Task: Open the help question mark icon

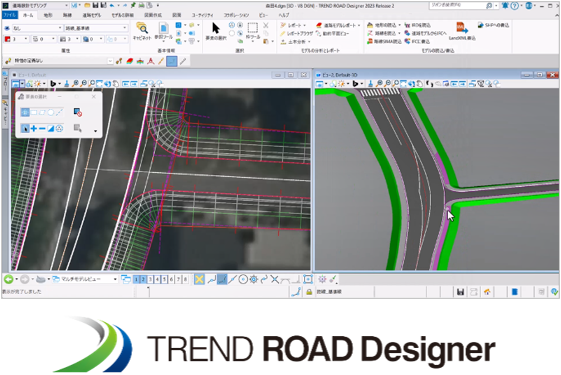Action: click(x=514, y=6)
